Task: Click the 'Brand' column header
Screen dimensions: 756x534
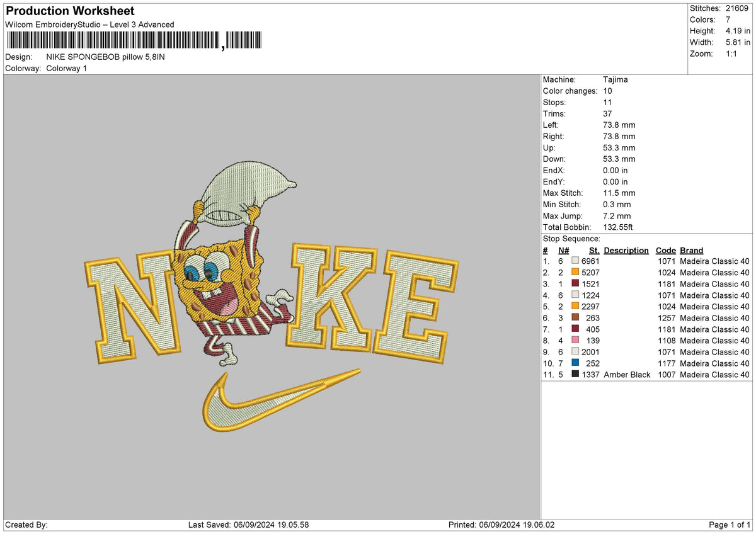Action: click(x=692, y=251)
